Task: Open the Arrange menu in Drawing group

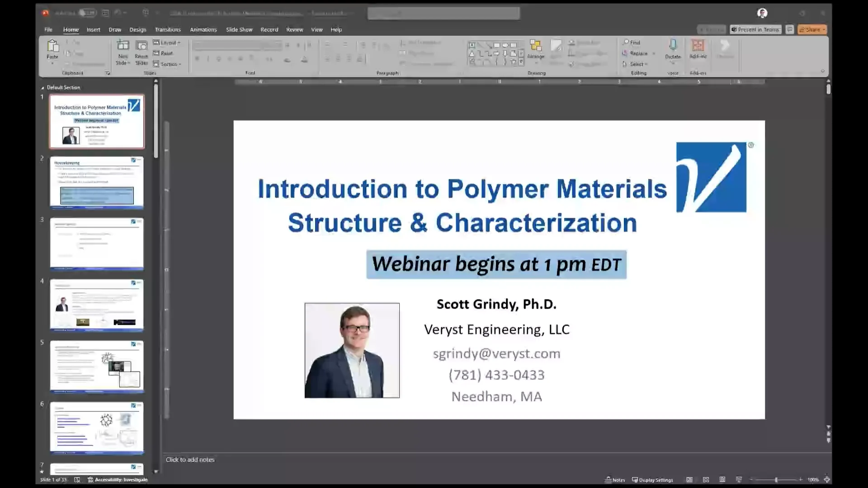Action: (x=536, y=51)
